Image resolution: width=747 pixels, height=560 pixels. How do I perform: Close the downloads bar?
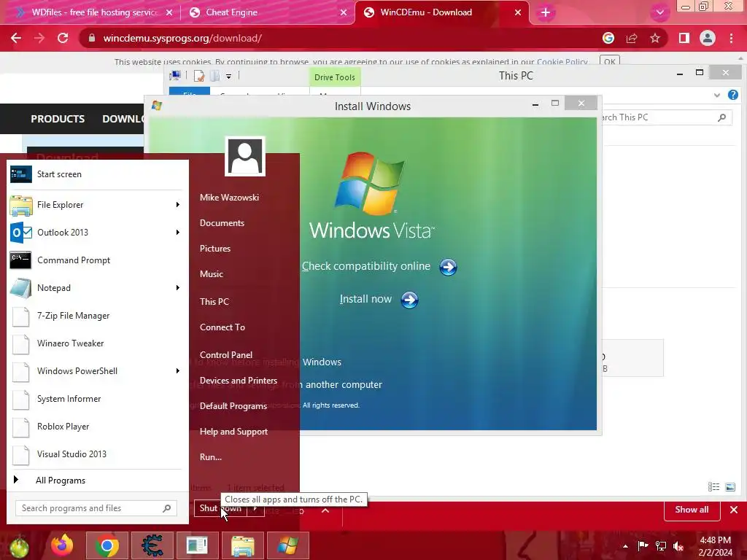[734, 510]
